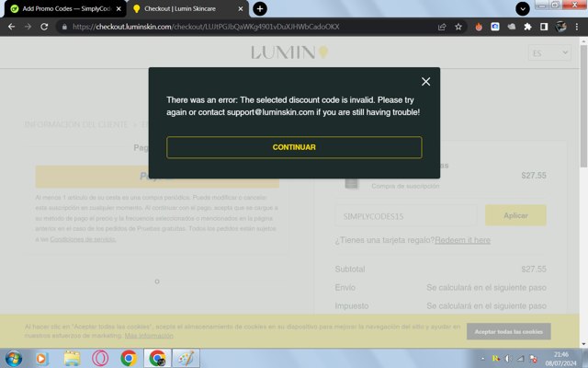Select the Checkout Lumin Skincare tab
Image resolution: width=588 pixels, height=368 pixels.
tap(180, 8)
